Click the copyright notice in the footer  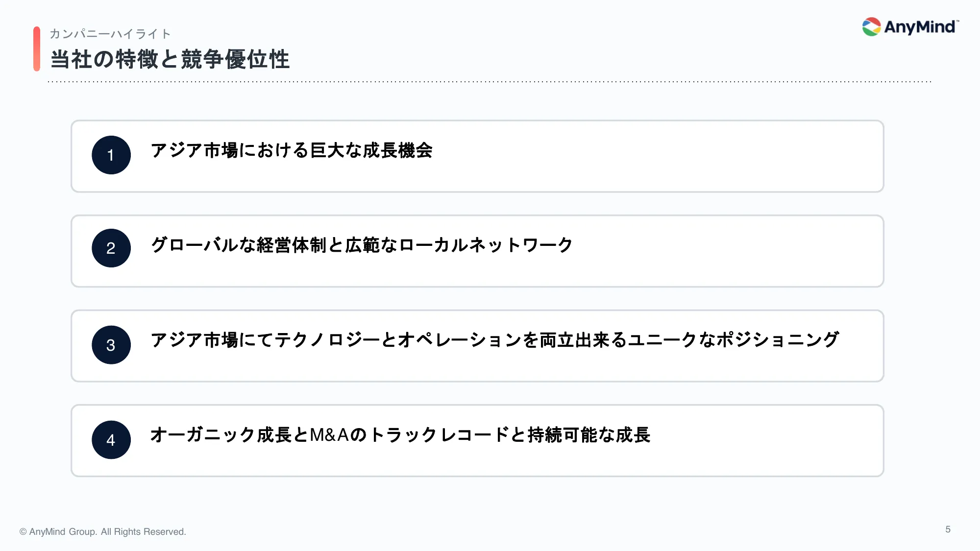(x=103, y=532)
